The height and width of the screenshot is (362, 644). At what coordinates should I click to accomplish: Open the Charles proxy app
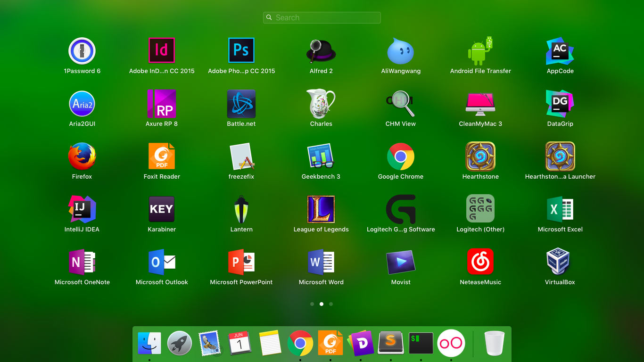[321, 104]
